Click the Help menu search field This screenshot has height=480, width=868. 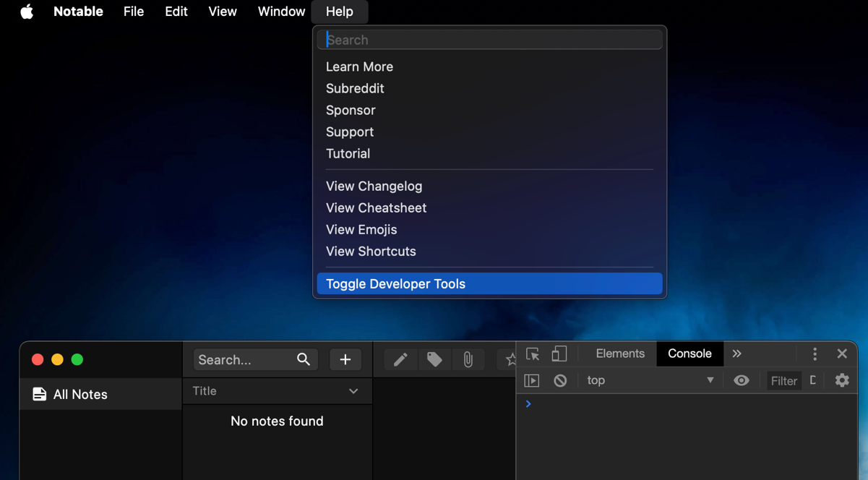[x=489, y=39]
